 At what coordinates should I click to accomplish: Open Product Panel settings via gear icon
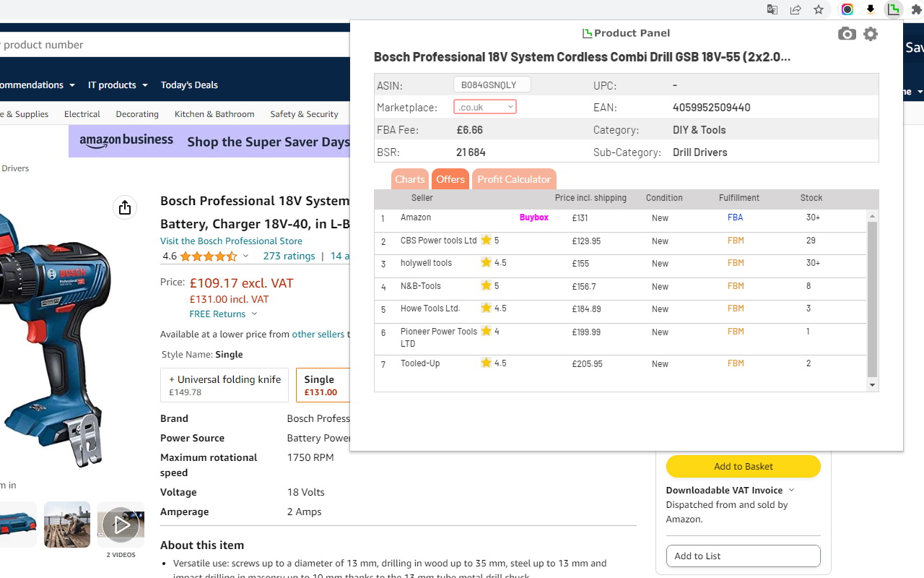(x=870, y=33)
